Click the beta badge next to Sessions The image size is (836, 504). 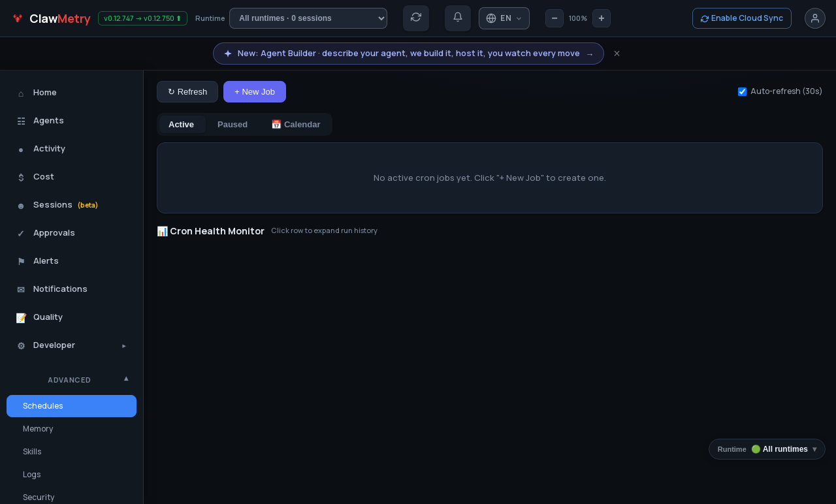coord(88,205)
